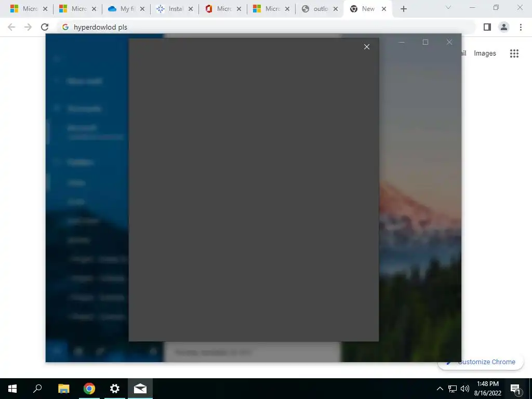Go back with Chrome's back arrow
532x399 pixels.
(11, 27)
